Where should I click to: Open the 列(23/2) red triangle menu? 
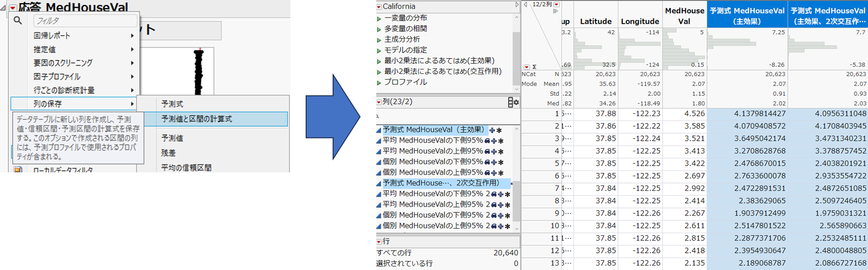pos(379,102)
